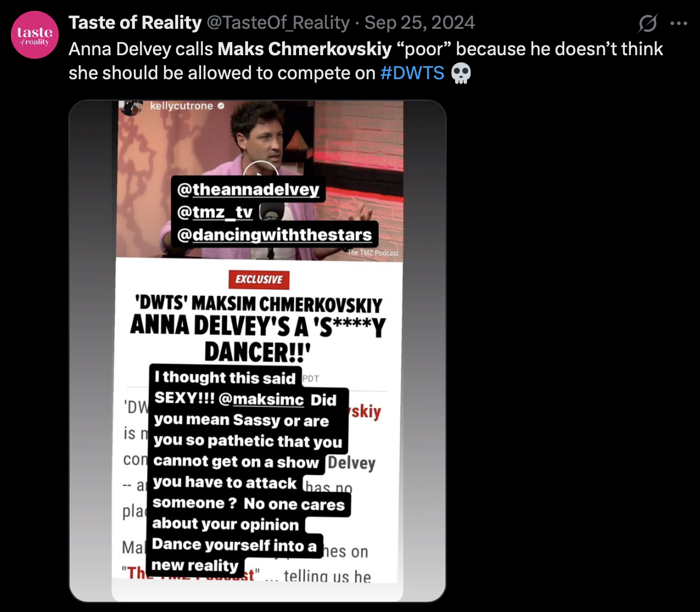This screenshot has width=700, height=612.
Task: Click the Sep 25, 2024 timestamp
Action: [420, 23]
